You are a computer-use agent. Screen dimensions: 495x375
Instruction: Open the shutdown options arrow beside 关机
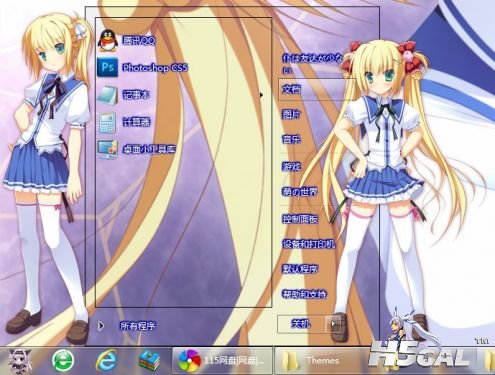(x=333, y=323)
